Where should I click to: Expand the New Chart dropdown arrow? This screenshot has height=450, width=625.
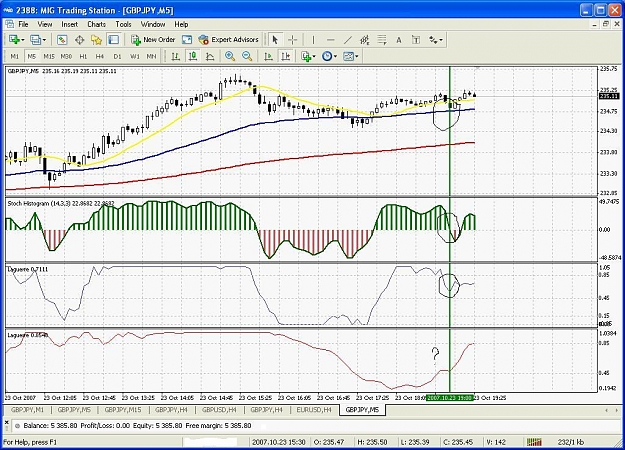point(23,40)
